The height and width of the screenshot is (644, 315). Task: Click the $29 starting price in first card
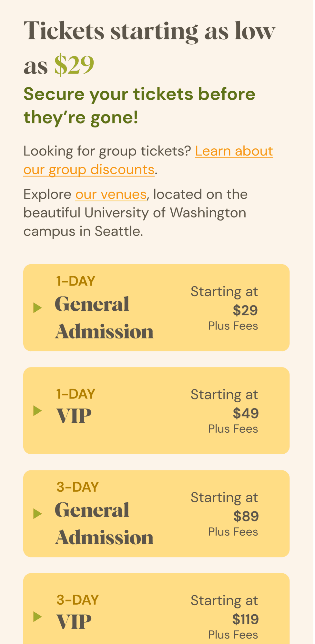click(245, 310)
